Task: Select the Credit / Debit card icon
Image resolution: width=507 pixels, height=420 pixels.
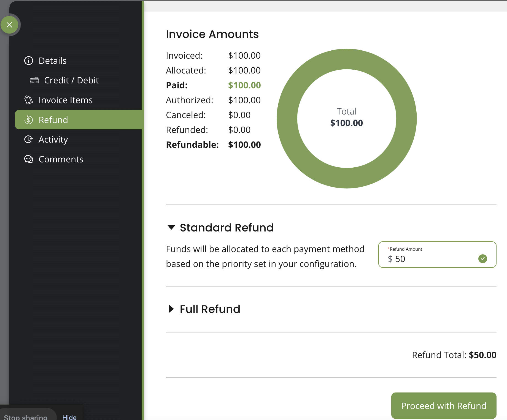Action: [x=34, y=80]
